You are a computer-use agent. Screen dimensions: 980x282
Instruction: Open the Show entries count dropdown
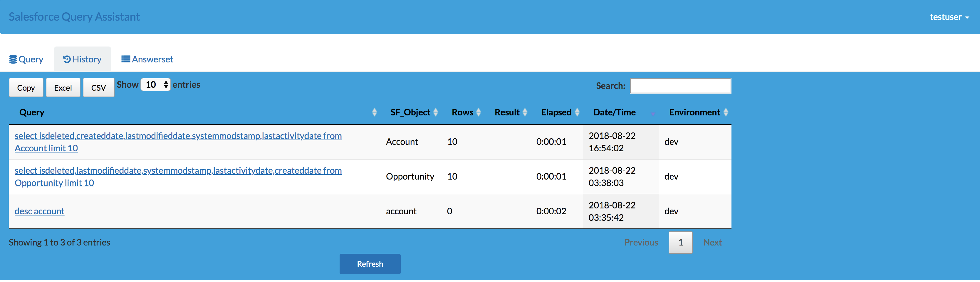click(155, 84)
